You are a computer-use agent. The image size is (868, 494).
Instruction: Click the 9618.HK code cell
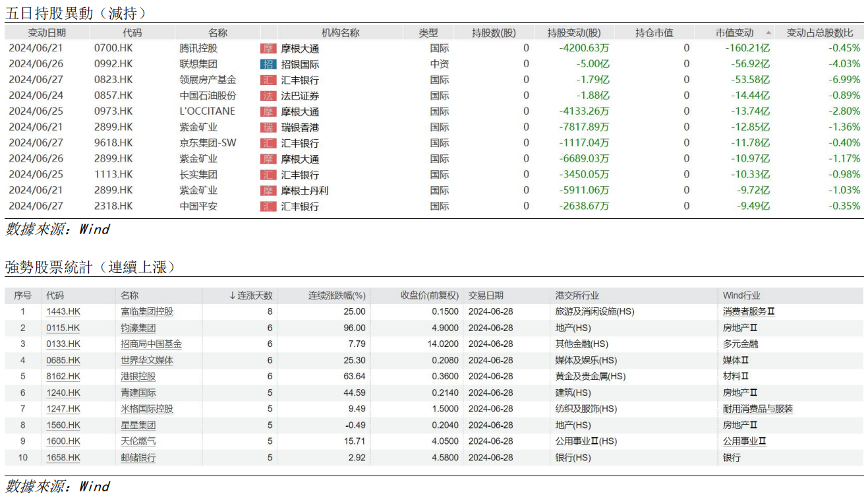coord(113,143)
